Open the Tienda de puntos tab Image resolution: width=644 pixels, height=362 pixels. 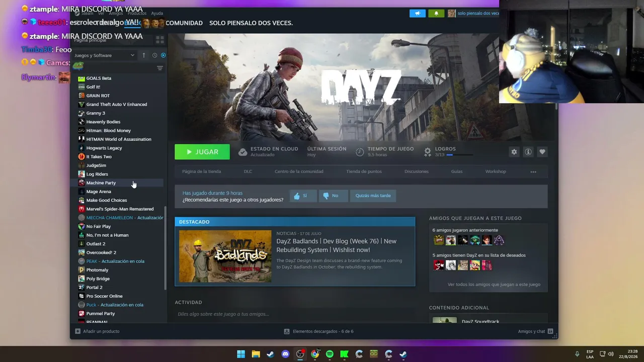364,171
